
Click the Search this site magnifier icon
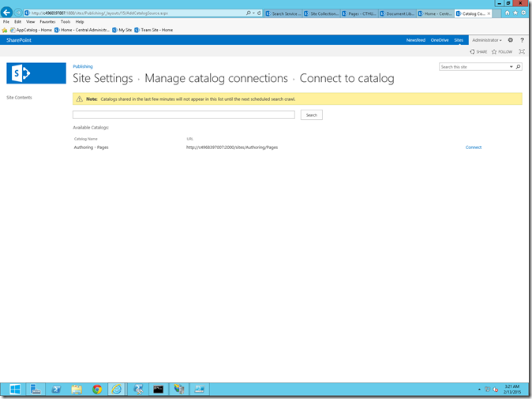tap(518, 67)
